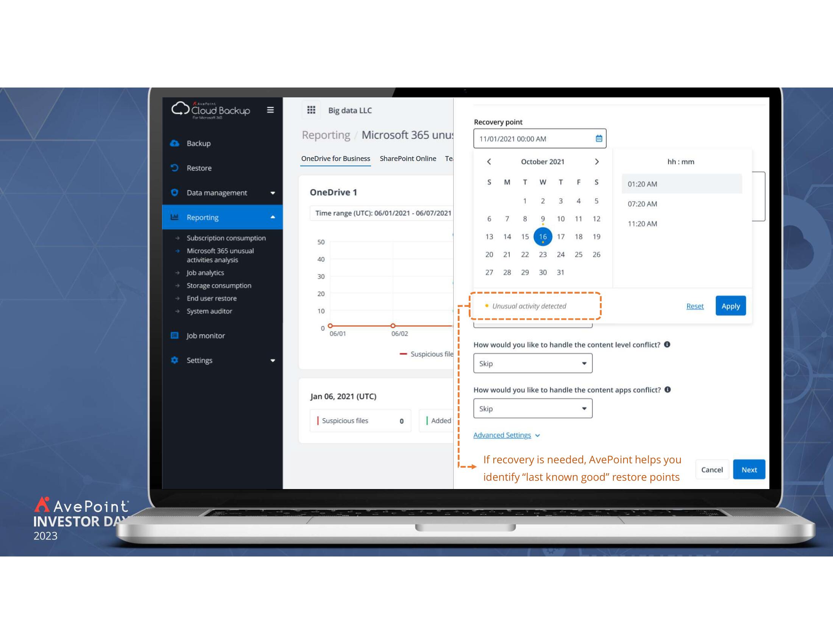Click Apply to confirm recovery point

pos(730,306)
